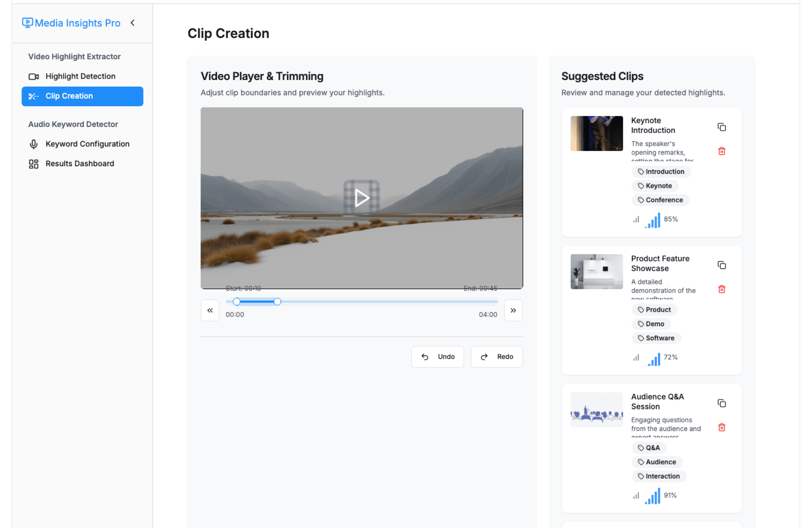The height and width of the screenshot is (528, 812).
Task: Delete the Product Feature Showcase clip
Action: (721, 289)
